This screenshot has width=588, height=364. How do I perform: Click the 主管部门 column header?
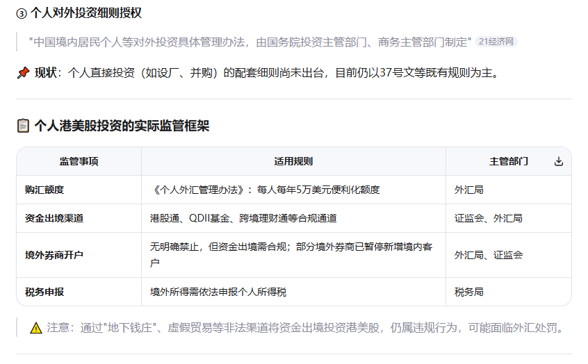(509, 161)
